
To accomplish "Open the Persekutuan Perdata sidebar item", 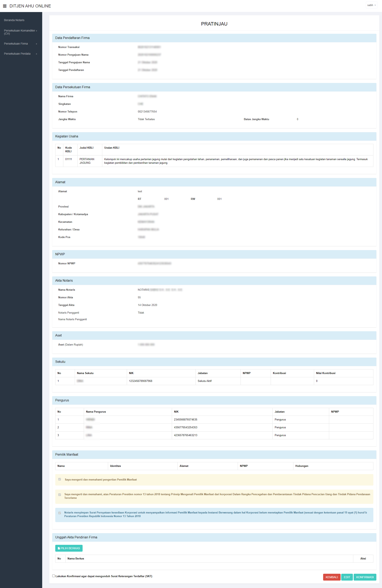I will 17,54.
